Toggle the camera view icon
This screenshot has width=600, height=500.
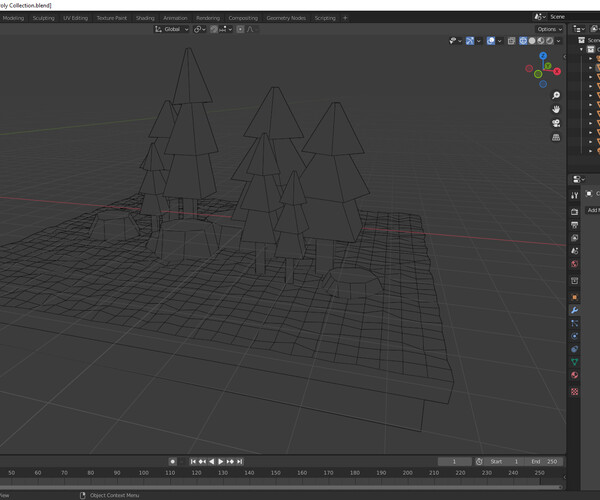[x=556, y=123]
